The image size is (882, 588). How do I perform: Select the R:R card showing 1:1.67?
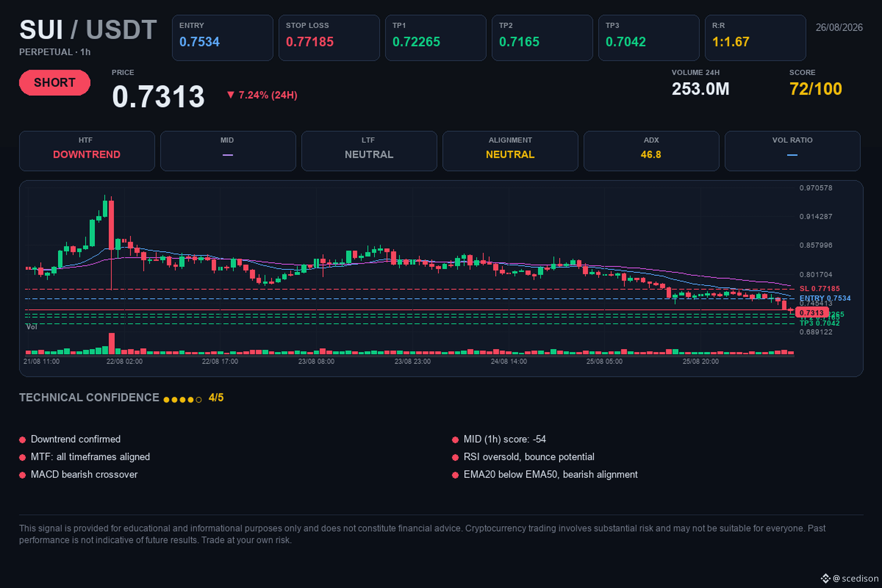[755, 38]
